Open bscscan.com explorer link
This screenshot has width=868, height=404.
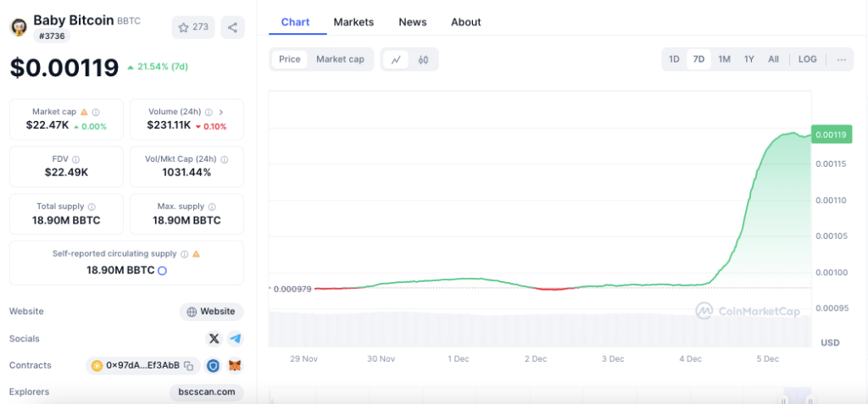[207, 392]
